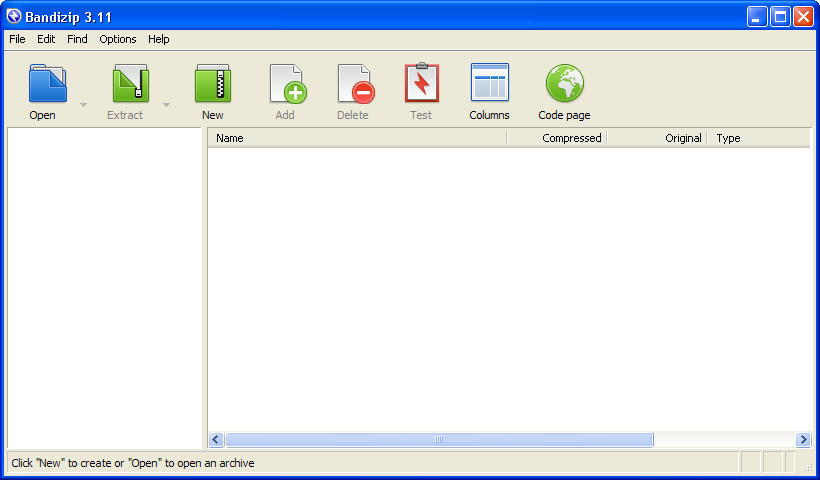Click the horizontal scrollbar right arrow
820x480 pixels.
click(x=803, y=440)
